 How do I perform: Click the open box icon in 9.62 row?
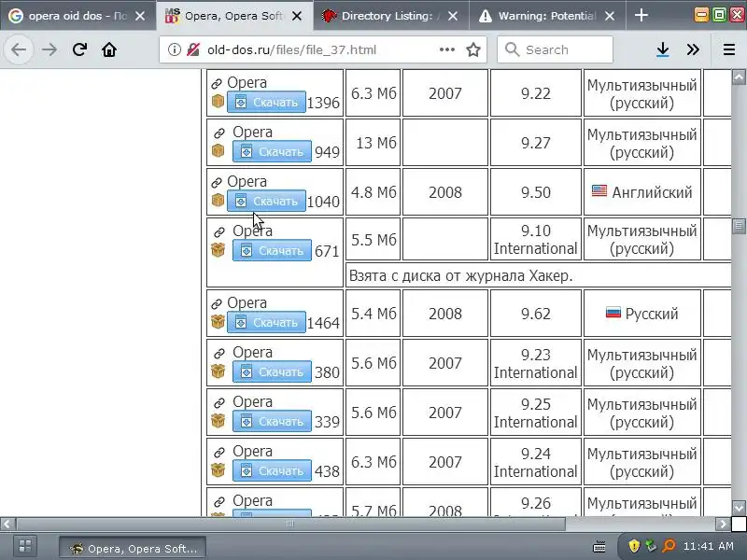click(x=218, y=322)
